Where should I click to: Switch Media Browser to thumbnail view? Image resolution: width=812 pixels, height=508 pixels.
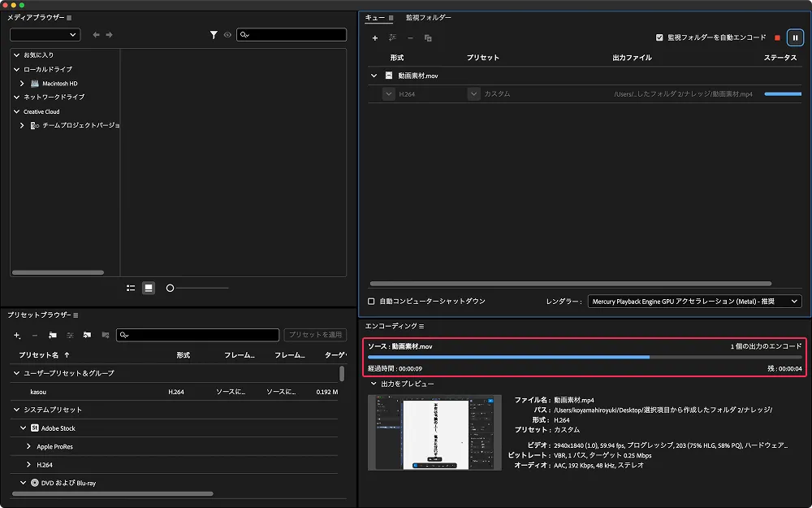149,289
